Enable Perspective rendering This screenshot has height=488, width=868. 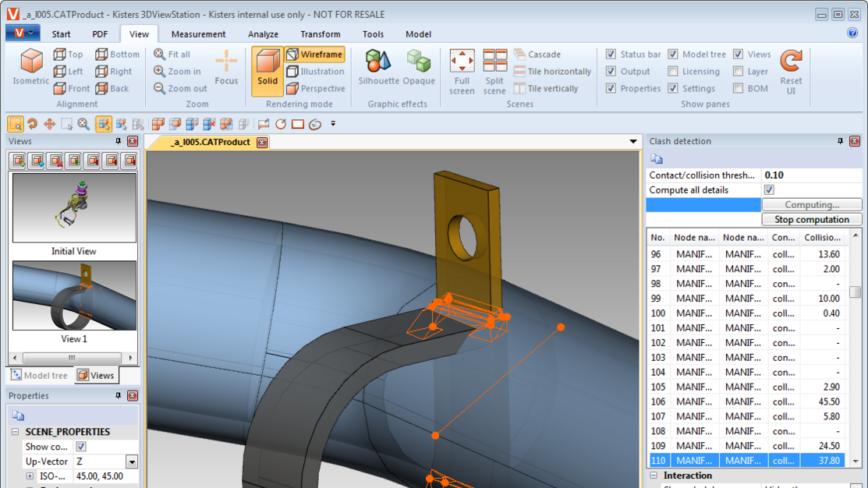pos(316,89)
